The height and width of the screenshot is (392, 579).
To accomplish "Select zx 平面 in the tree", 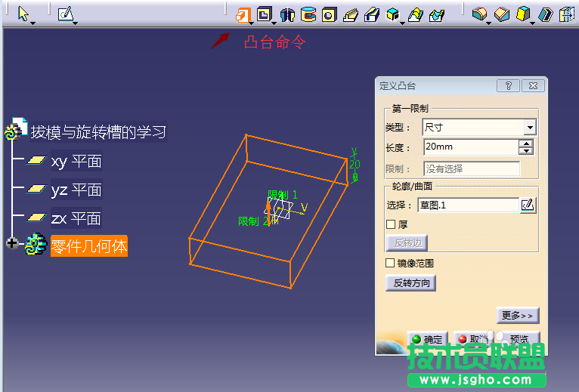I will [76, 218].
